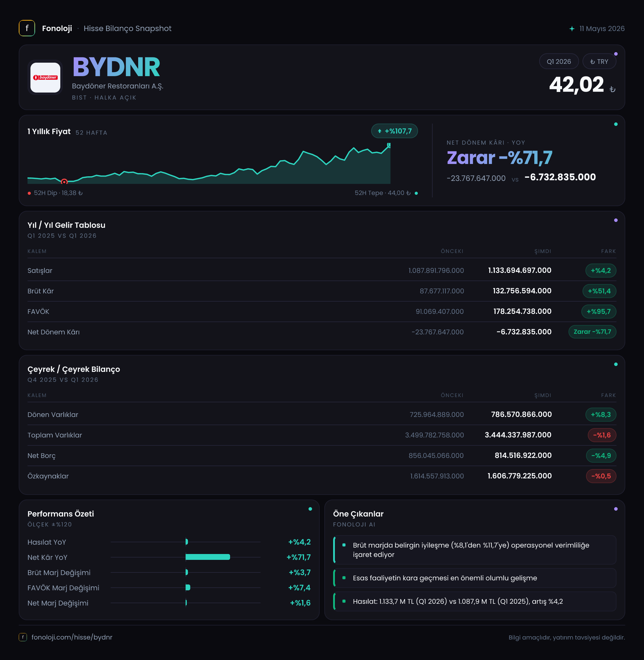Click the Performans Özeti heading
The width and height of the screenshot is (644, 660).
[61, 514]
